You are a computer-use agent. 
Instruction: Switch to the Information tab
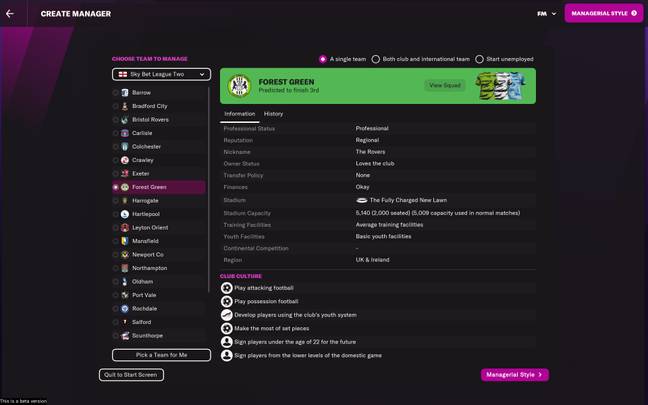(x=240, y=114)
